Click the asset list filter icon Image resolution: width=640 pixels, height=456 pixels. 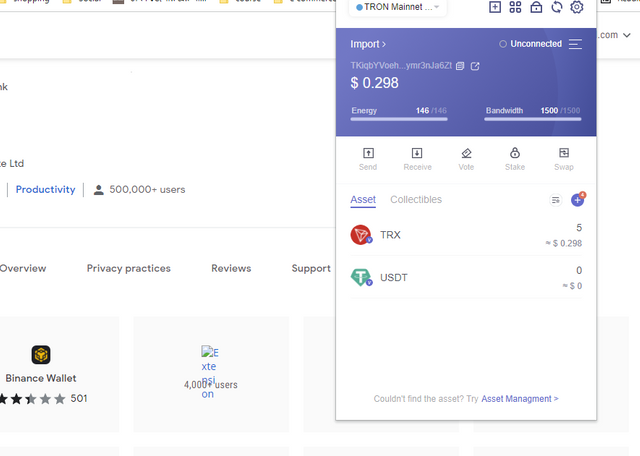[556, 200]
